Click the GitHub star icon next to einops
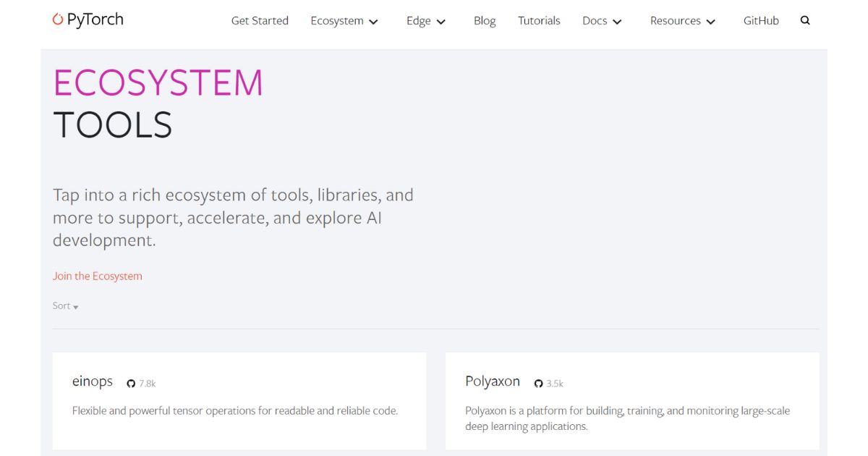The image size is (868, 456). coord(130,383)
